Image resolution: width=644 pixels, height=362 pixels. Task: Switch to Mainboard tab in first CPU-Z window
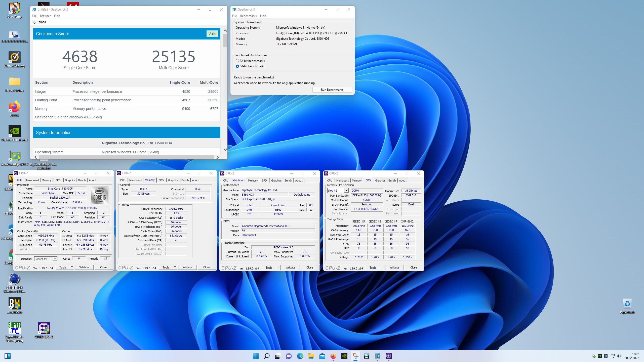click(x=32, y=180)
